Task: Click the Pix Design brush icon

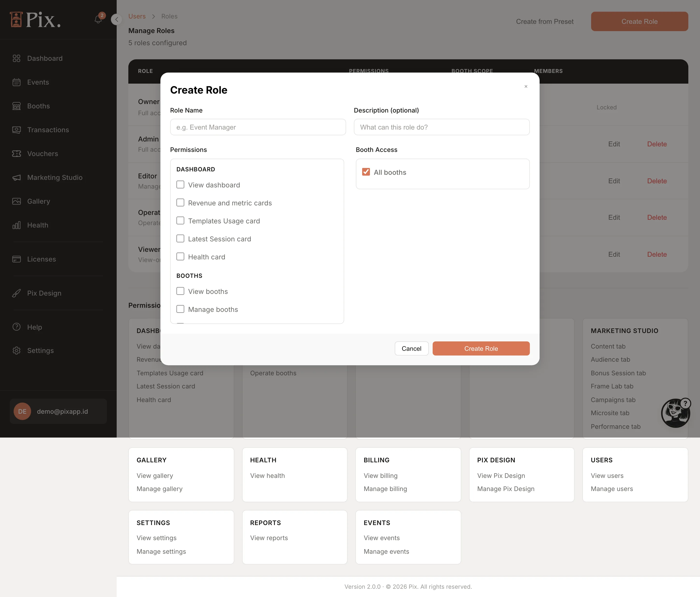Action: (17, 293)
